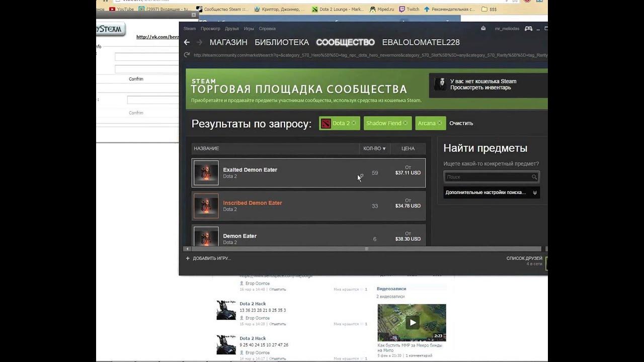Viewport: 644px width, 362px height.
Task: Open the Криптор, Джоинер bookmark
Action: click(x=280, y=9)
